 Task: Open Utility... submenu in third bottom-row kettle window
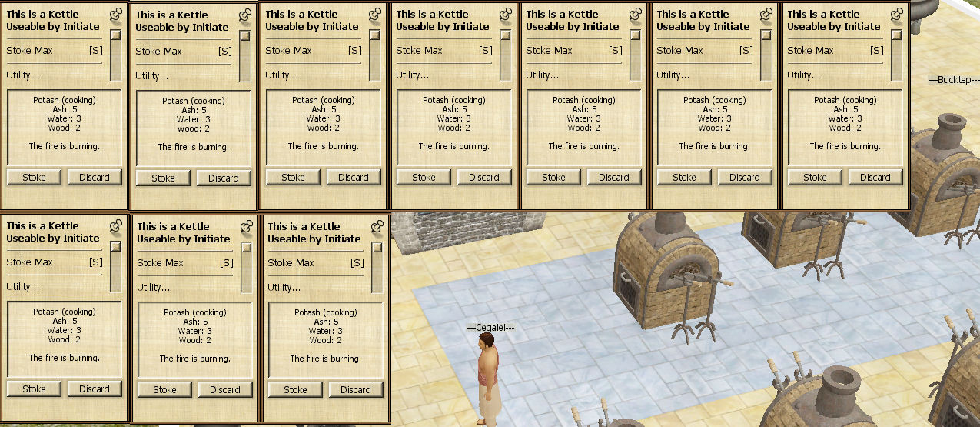point(284,287)
